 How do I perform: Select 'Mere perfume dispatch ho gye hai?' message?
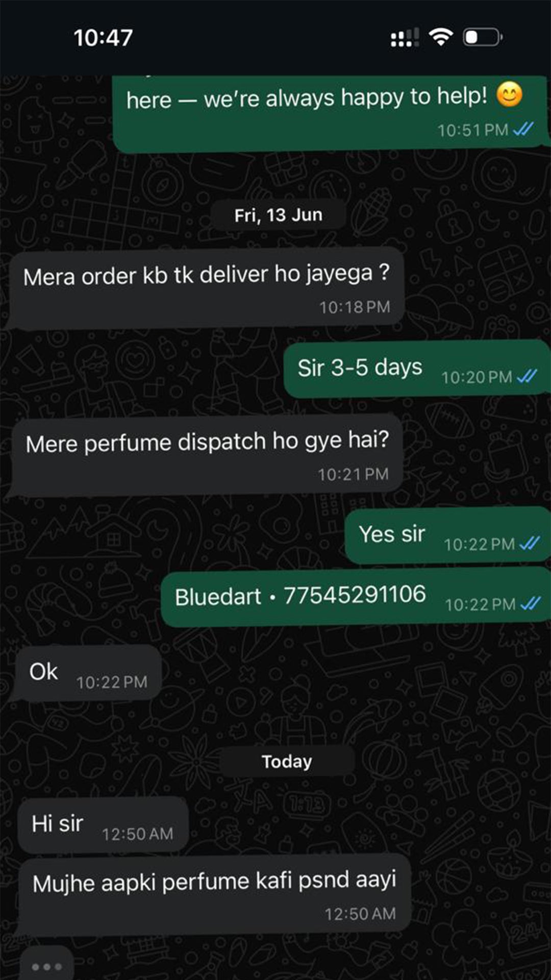click(x=207, y=455)
